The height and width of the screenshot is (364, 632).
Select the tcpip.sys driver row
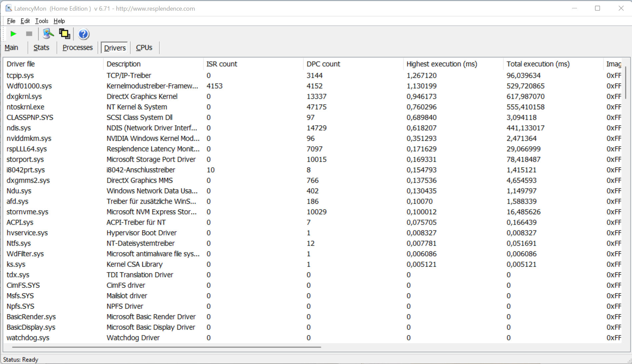[x=20, y=76]
